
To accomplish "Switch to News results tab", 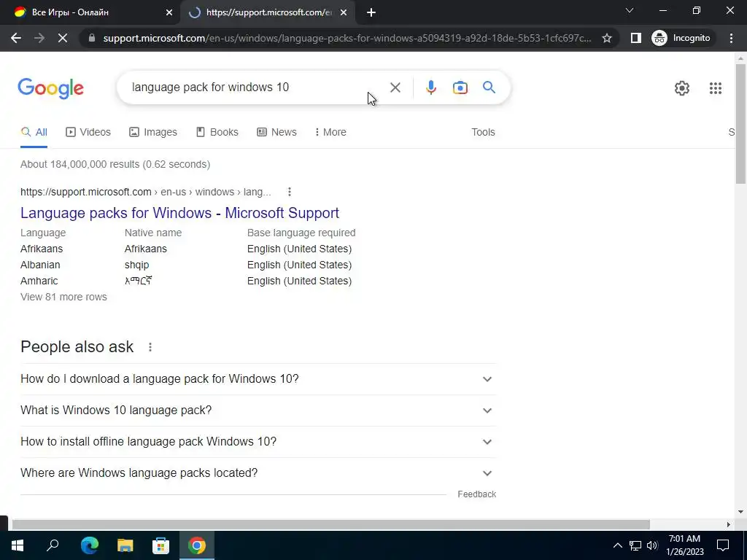I will [276, 133].
